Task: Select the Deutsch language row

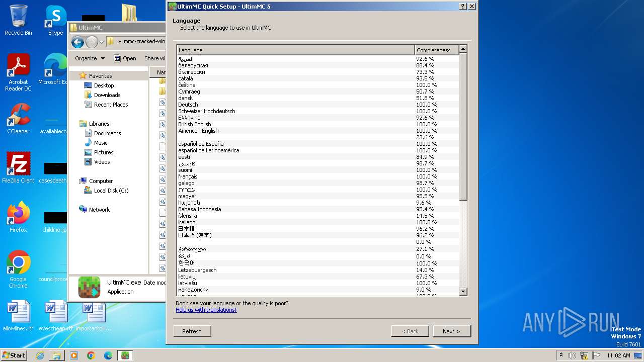Action: tap(318, 105)
